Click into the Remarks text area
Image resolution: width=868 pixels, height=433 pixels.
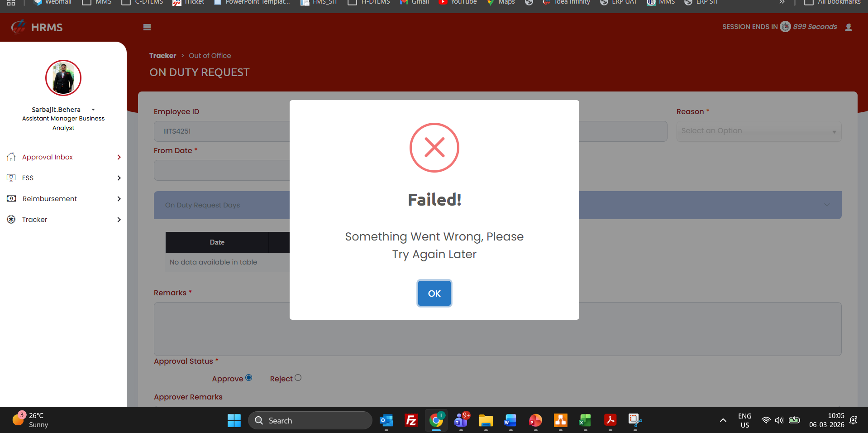[498, 329]
